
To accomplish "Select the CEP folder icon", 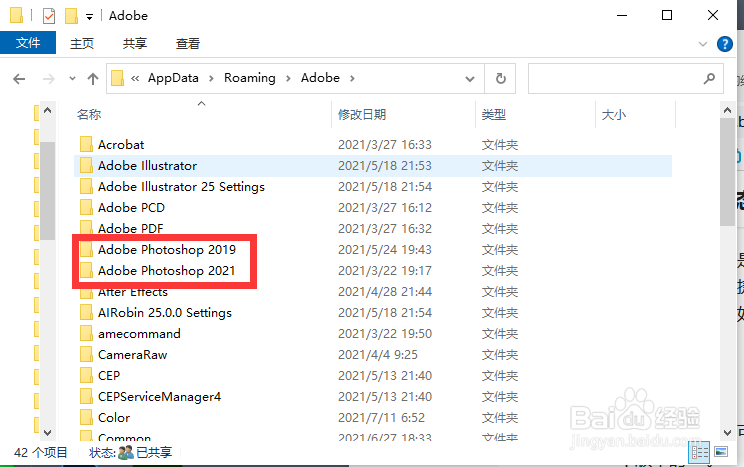I will click(86, 375).
